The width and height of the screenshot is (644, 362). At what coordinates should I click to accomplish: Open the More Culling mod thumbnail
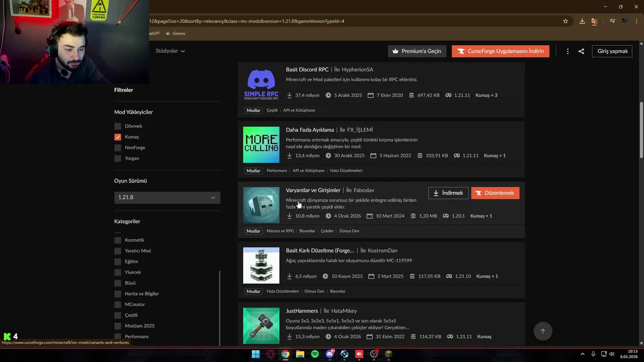point(261,145)
